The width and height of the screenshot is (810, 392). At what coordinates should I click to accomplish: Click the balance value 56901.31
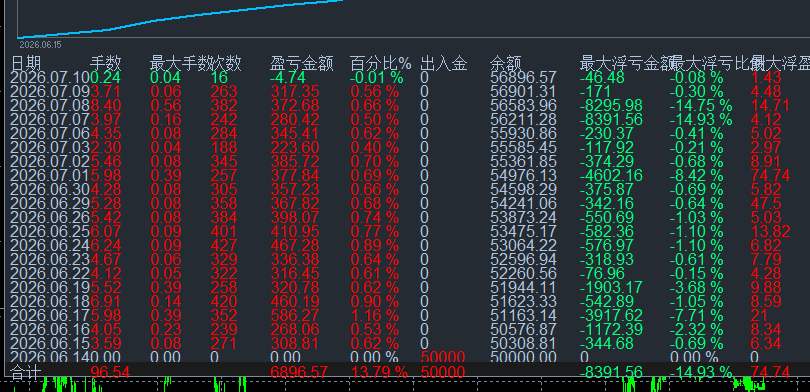[x=523, y=92]
